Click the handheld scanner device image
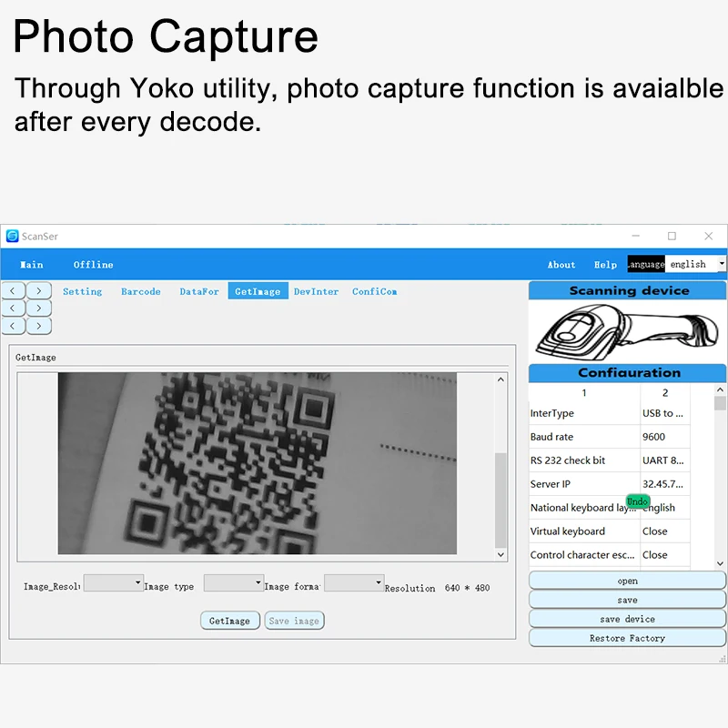Image resolution: width=728 pixels, height=728 pixels. 627,331
